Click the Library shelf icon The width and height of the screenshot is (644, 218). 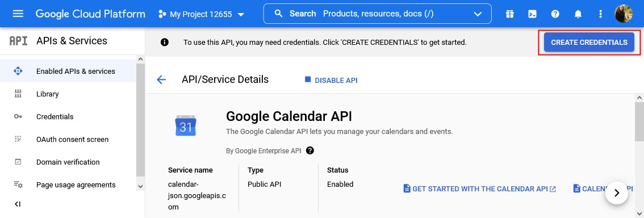pyautogui.click(x=18, y=94)
